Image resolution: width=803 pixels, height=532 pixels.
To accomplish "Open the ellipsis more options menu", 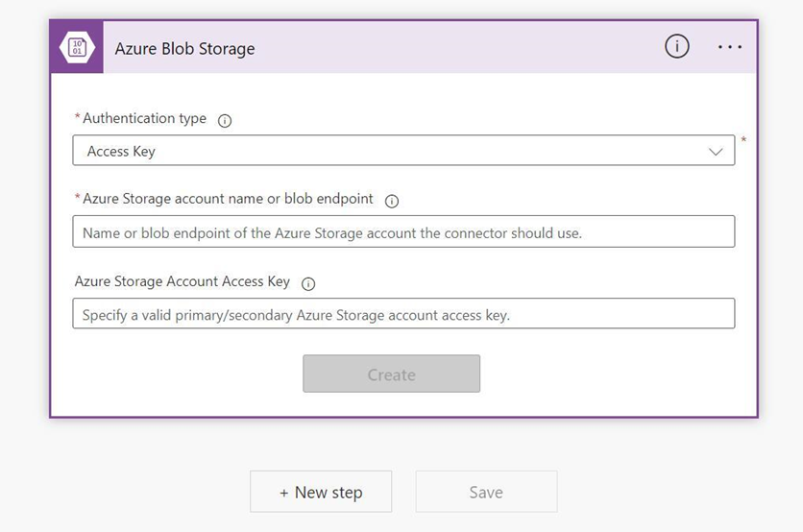I will (x=730, y=47).
